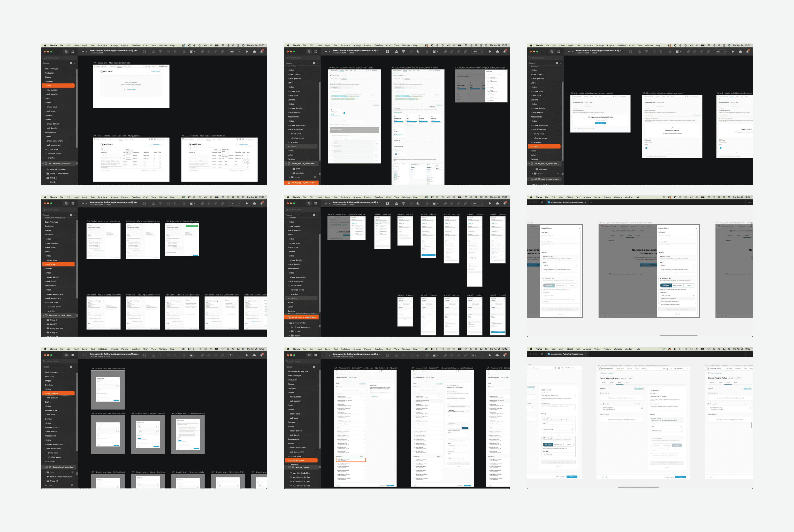Open the Overflow menu in 13:51 Sketch window

(622, 45)
